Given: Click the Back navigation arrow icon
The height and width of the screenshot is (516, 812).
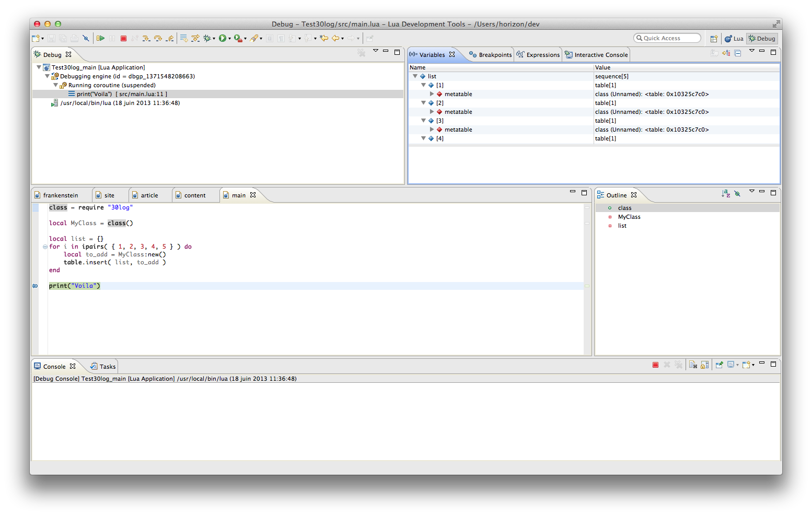Looking at the screenshot, I should tap(335, 38).
